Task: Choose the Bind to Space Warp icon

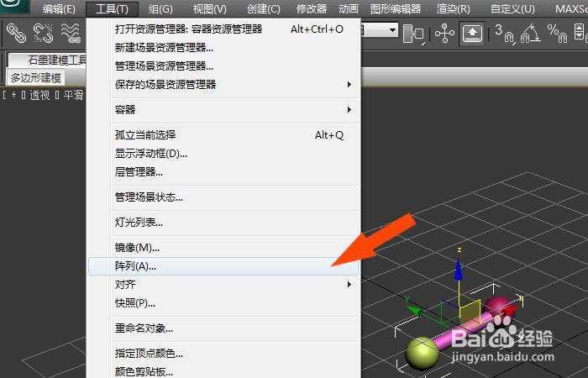Action: tap(71, 33)
